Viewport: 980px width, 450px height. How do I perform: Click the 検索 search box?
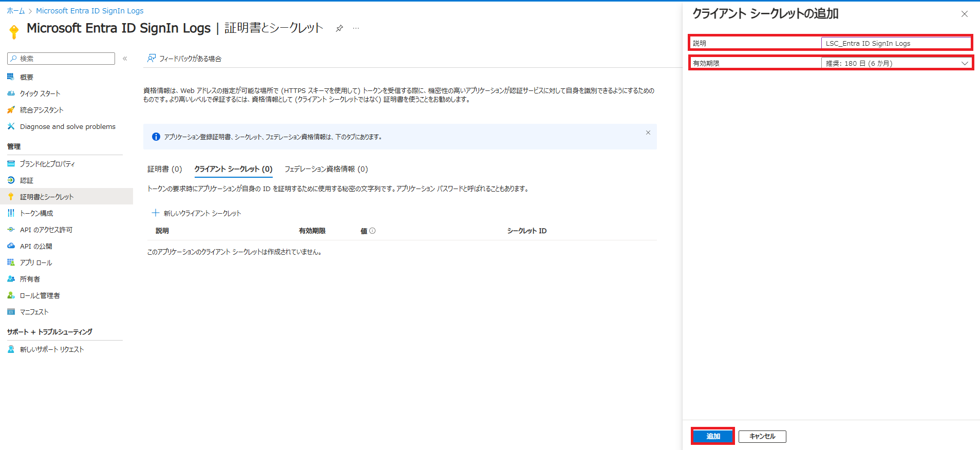pos(61,59)
